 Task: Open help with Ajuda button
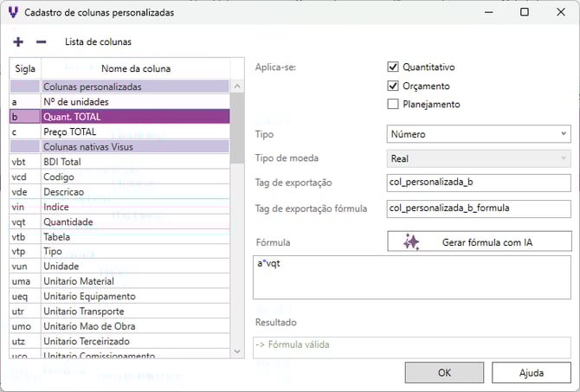point(531,373)
